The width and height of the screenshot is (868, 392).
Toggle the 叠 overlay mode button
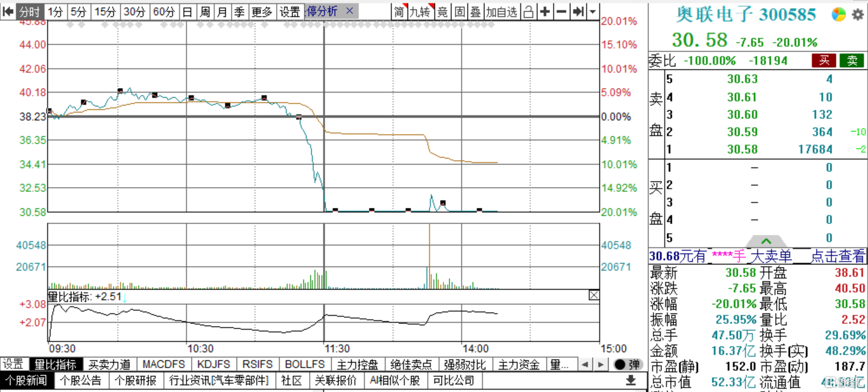[x=475, y=12]
